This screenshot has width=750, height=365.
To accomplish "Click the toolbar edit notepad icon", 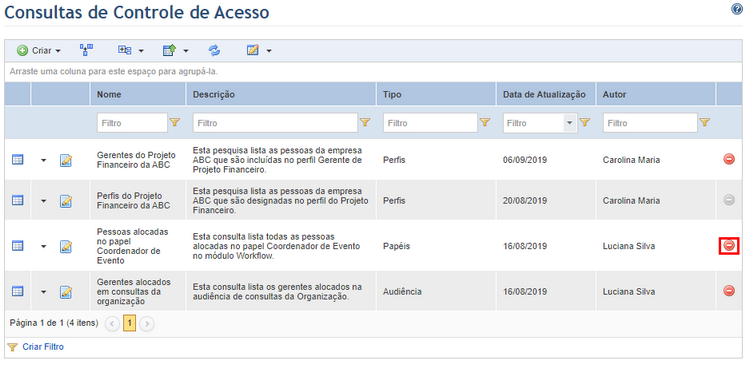I will click(253, 50).
